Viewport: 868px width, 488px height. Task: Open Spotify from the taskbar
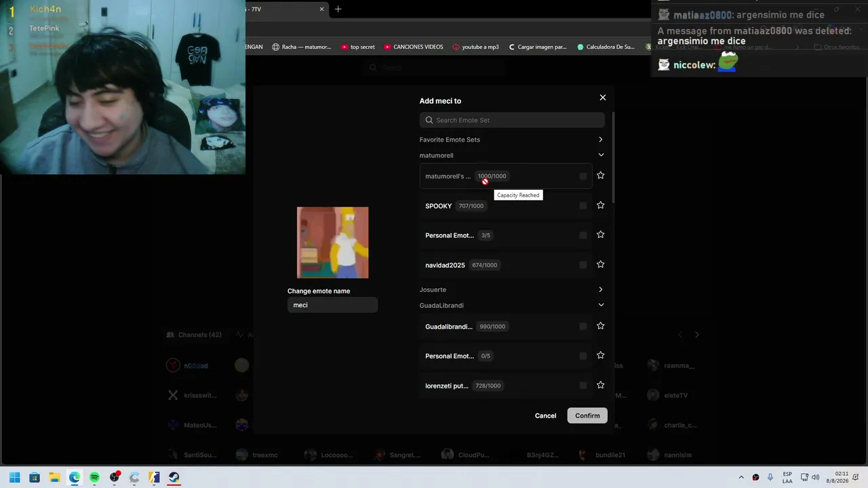tap(94, 477)
